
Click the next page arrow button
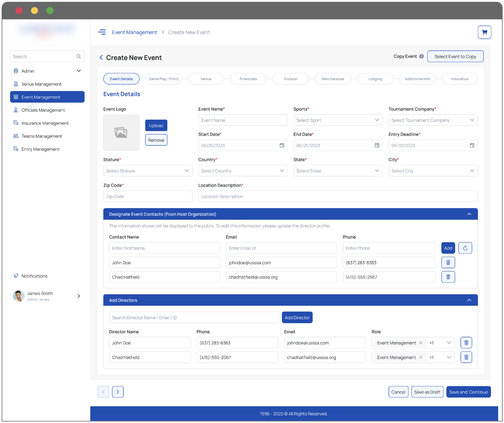point(118,392)
